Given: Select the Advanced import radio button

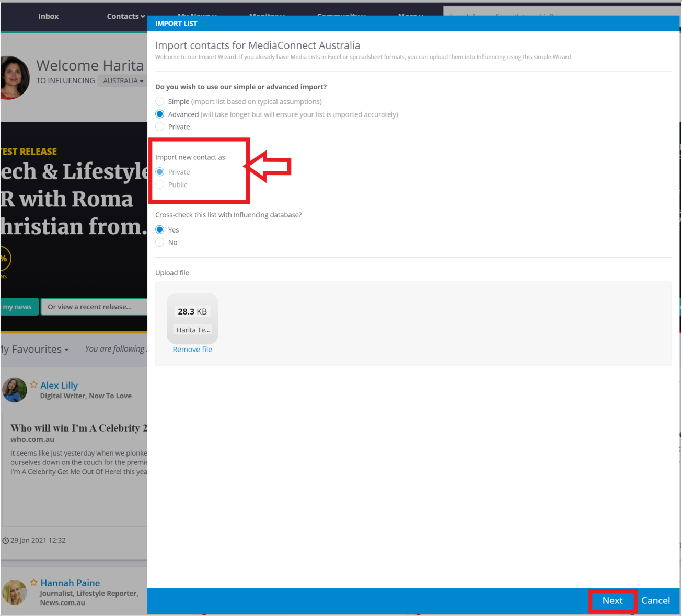Looking at the screenshot, I should [x=160, y=114].
